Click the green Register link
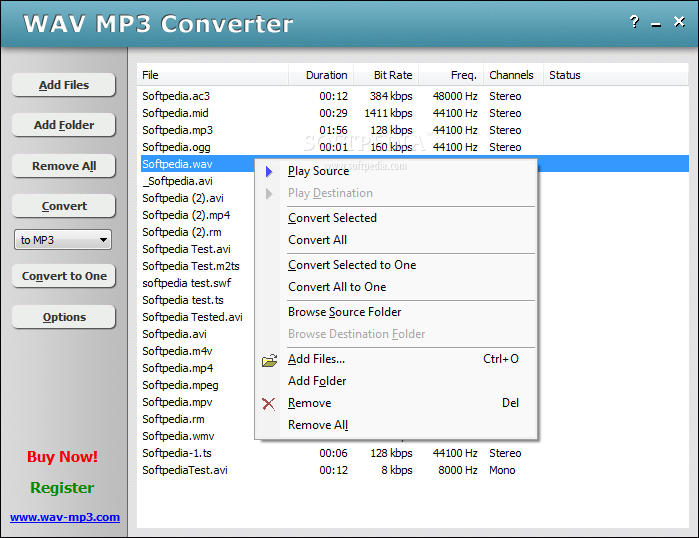 pos(62,488)
